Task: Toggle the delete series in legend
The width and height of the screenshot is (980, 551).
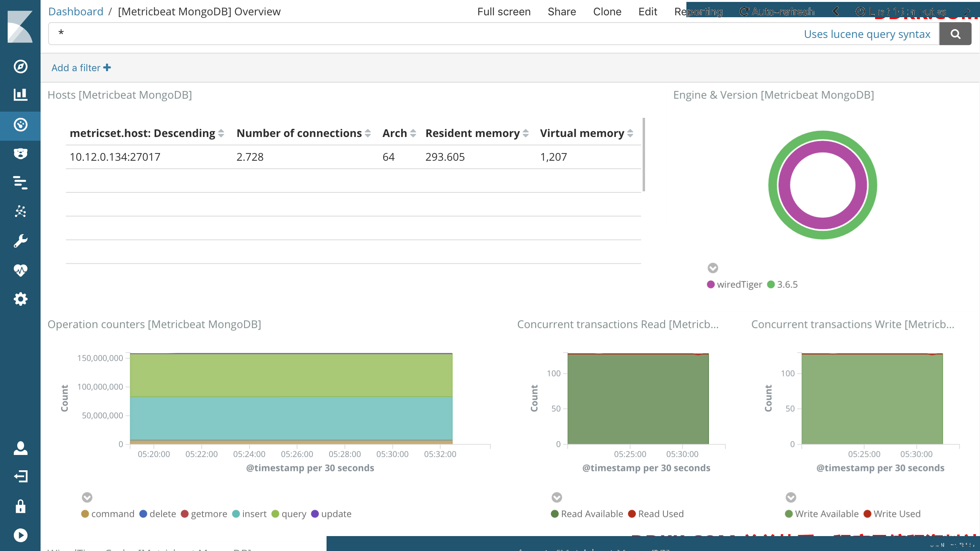Action: point(158,514)
